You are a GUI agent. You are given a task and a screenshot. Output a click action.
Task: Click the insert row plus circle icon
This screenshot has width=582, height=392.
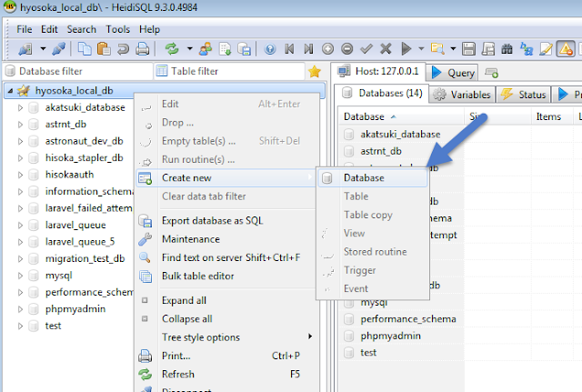(327, 49)
